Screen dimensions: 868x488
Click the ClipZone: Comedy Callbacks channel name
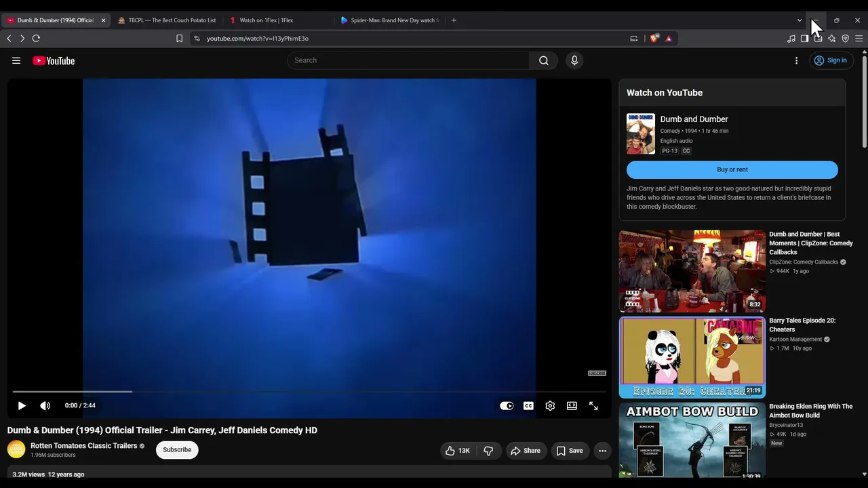pyautogui.click(x=804, y=262)
